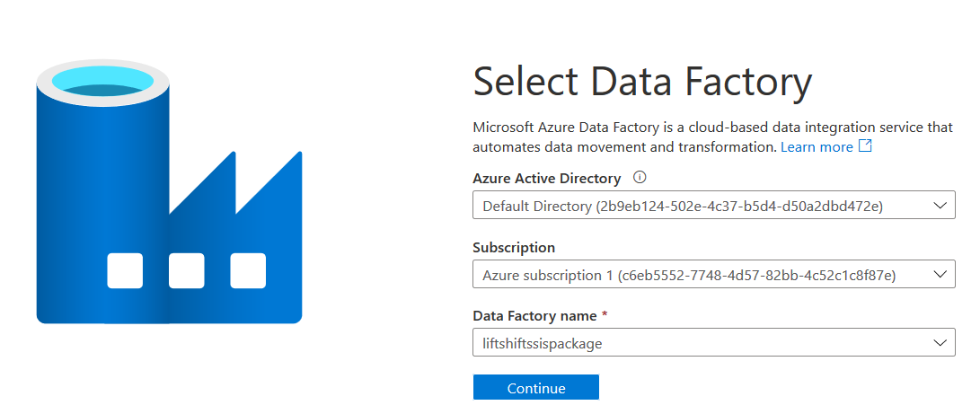Image resolution: width=980 pixels, height=414 pixels.
Task: Click the right white window in factory logo
Action: [247, 271]
